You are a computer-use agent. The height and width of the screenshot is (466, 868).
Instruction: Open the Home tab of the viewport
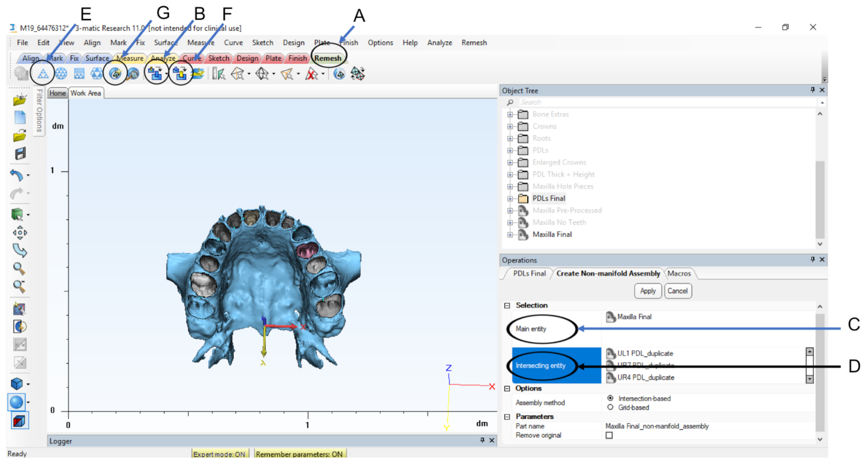pyautogui.click(x=57, y=93)
